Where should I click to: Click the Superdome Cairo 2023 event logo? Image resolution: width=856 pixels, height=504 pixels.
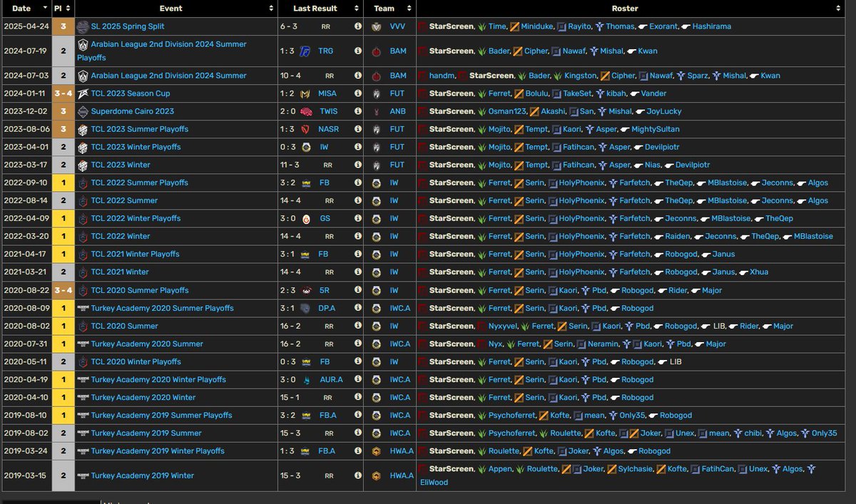83,111
